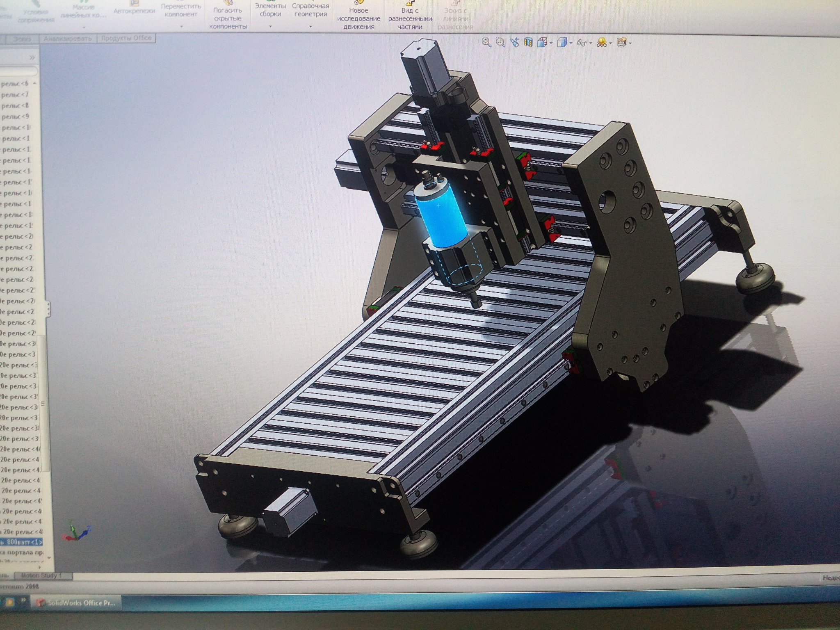The image size is (840, 630).
Task: Click SolidWorks Office taskbar button
Action: (77, 603)
